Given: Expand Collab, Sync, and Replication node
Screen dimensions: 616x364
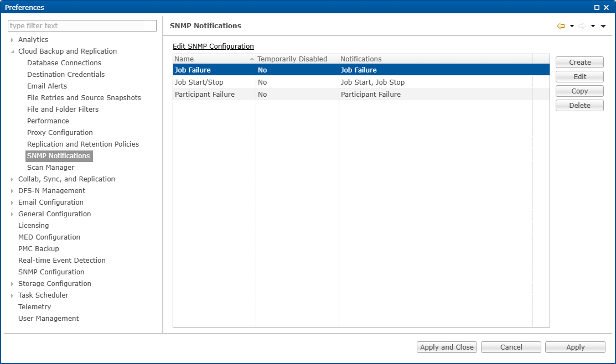Looking at the screenshot, I should (12, 179).
